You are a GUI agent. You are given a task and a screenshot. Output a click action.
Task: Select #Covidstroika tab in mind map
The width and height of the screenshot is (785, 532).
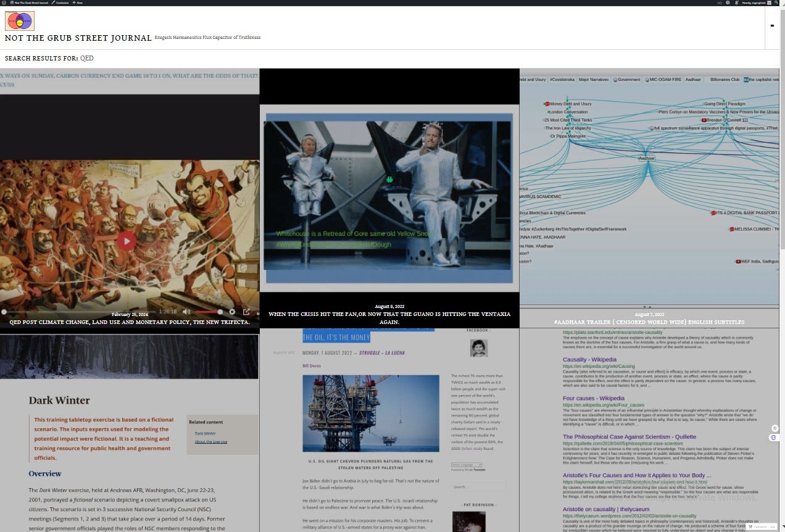click(x=562, y=80)
